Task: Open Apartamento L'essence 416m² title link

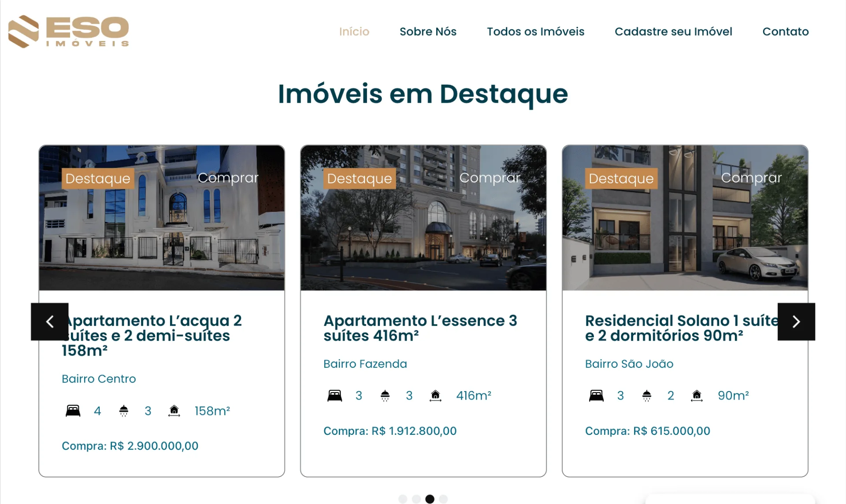Action: [x=420, y=328]
